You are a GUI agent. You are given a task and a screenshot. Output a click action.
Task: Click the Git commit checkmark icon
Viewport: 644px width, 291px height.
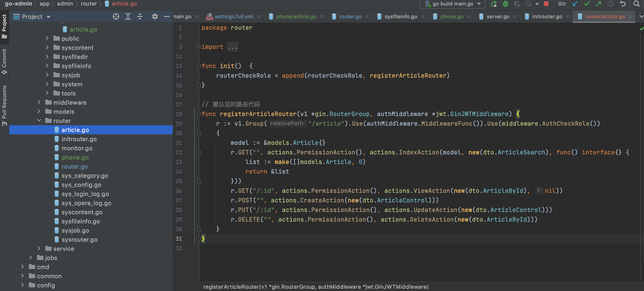pos(587,4)
